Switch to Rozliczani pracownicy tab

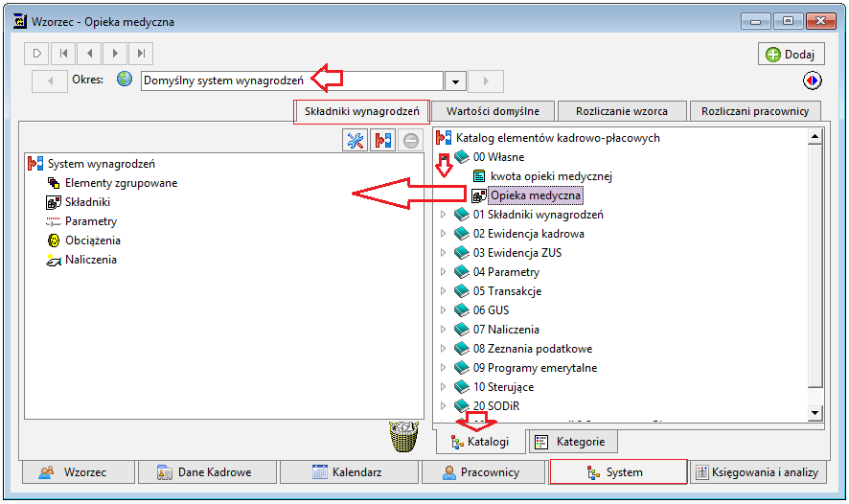tap(755, 111)
